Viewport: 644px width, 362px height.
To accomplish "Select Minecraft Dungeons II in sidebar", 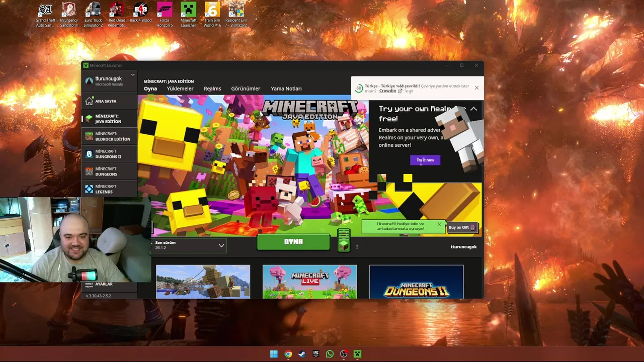I will pyautogui.click(x=109, y=154).
